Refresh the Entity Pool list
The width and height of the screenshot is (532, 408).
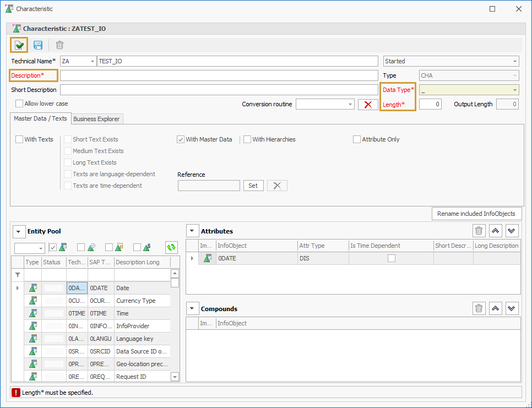pos(171,248)
